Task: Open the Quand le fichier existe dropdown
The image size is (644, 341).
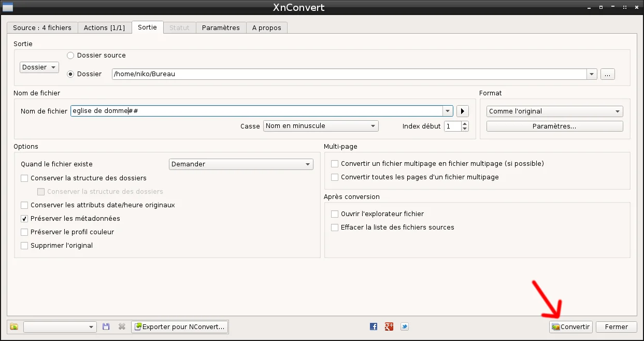Action: coord(241,164)
